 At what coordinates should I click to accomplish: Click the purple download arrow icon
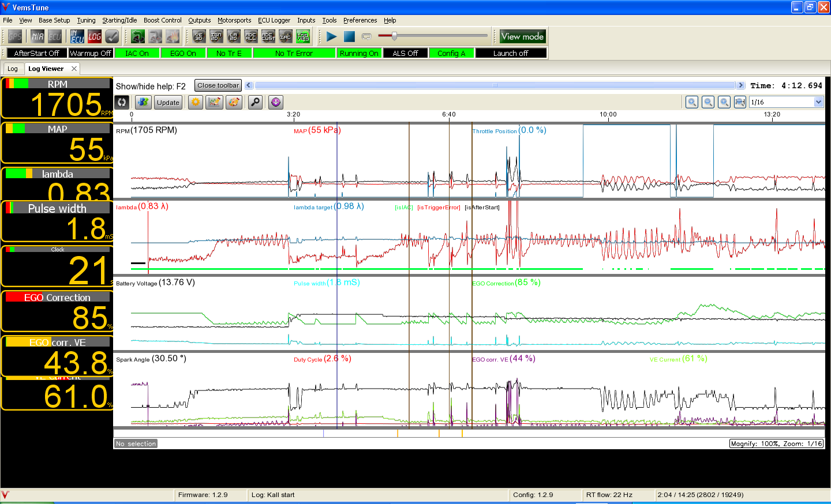(x=276, y=103)
